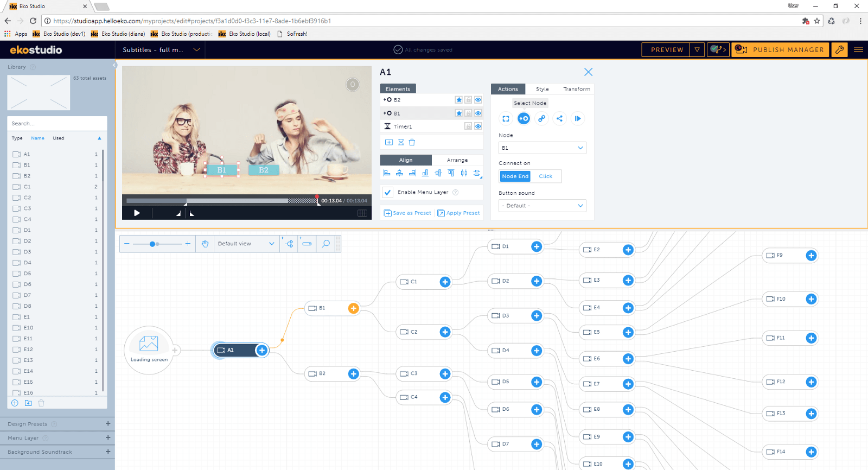Switch to the Style tab
The image size is (868, 470).
pos(542,89)
